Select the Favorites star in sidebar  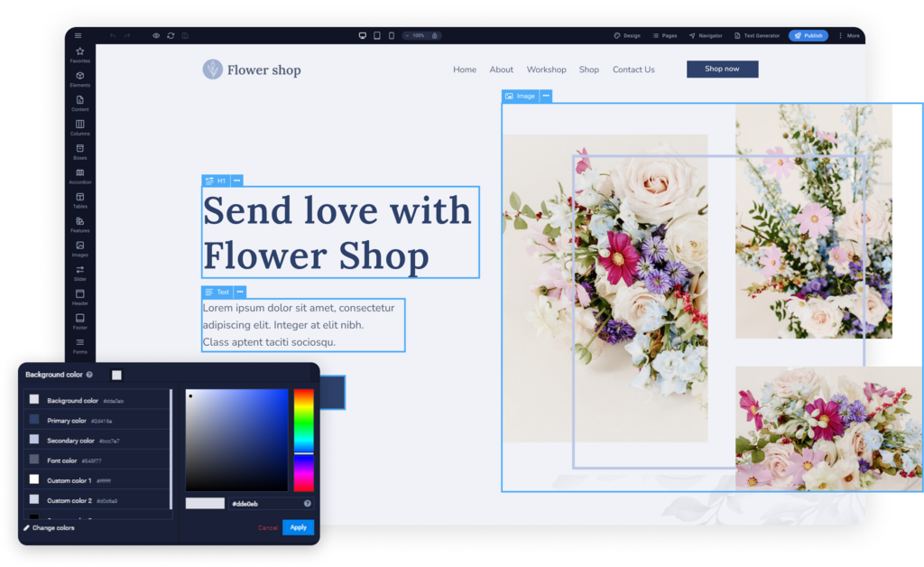[79, 54]
